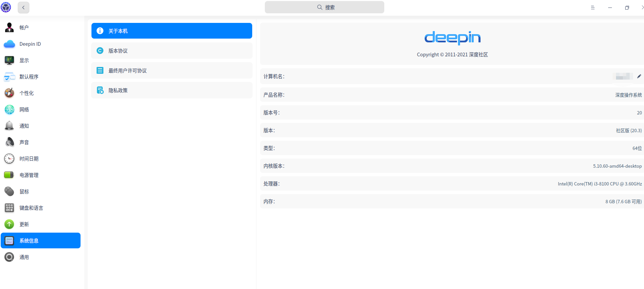
Task: Click the 计算机名 label
Action: point(274,77)
